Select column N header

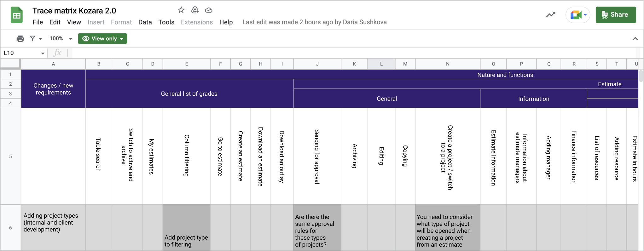[448, 64]
